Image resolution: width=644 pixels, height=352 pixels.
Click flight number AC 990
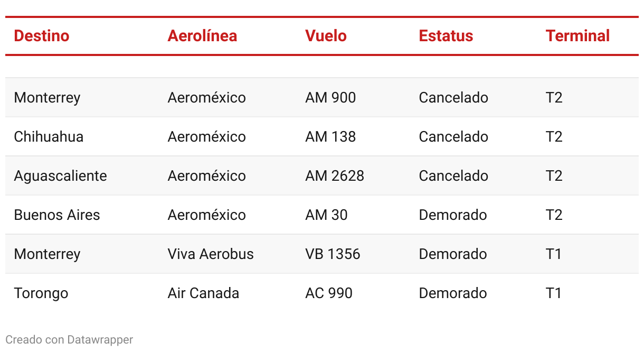(x=329, y=293)
